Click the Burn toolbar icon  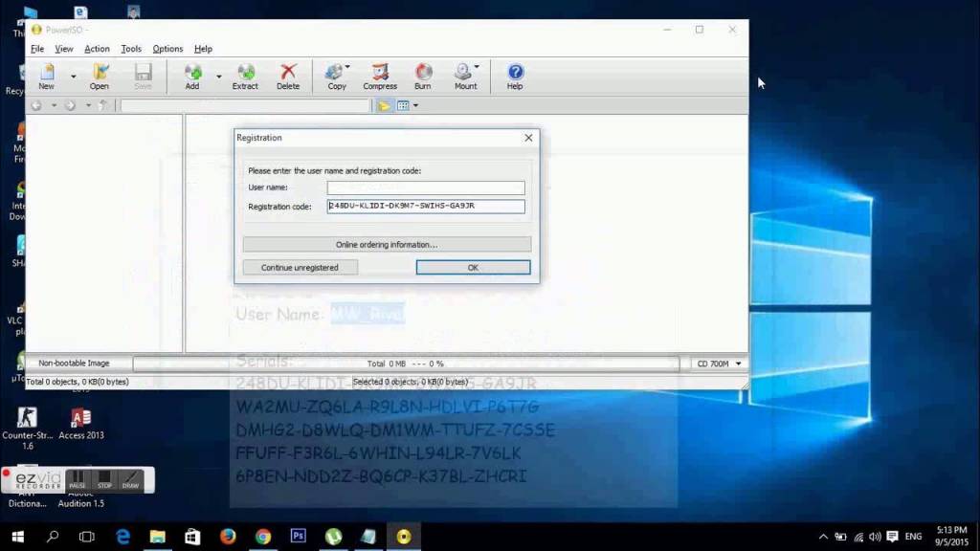point(422,77)
